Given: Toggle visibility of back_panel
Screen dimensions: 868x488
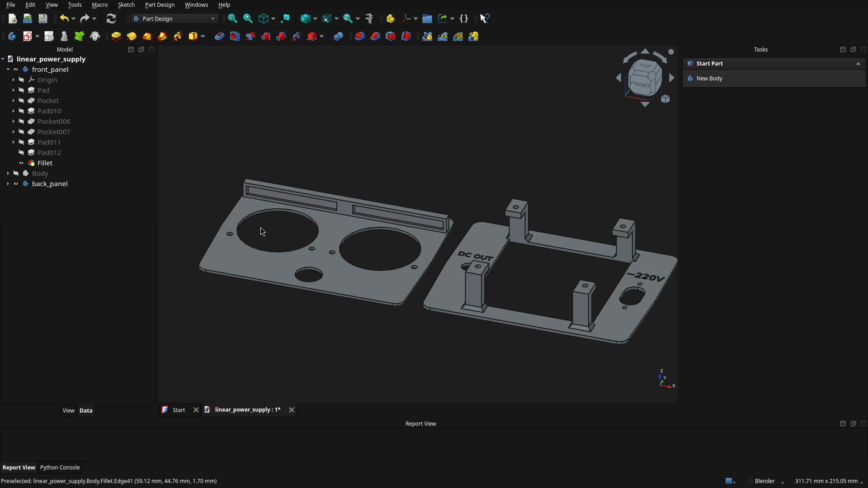Looking at the screenshot, I should [x=16, y=184].
